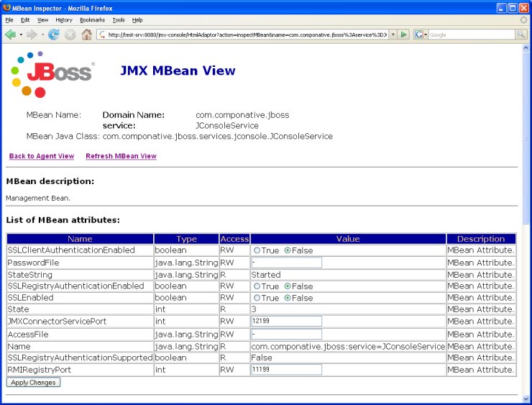Click the Apply Changes button
The height and width of the screenshot is (405, 532).
pos(33,382)
